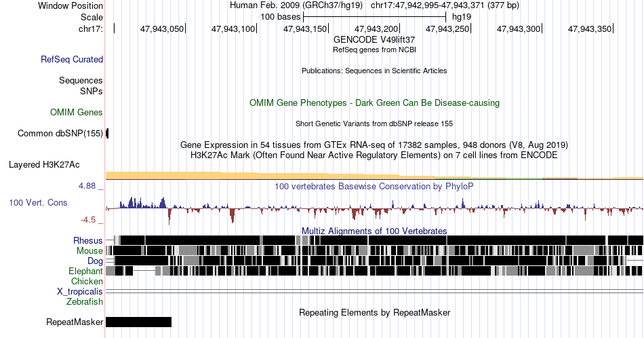Image resolution: width=644 pixels, height=338 pixels.
Task: Click the X_tropicalis alignment label
Action: (x=80, y=291)
